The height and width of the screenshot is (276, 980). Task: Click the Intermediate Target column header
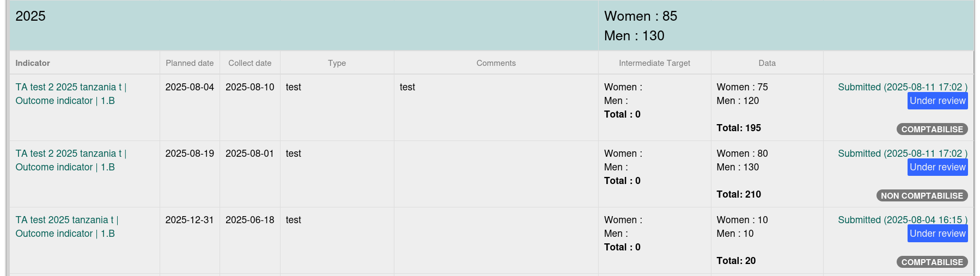[655, 63]
